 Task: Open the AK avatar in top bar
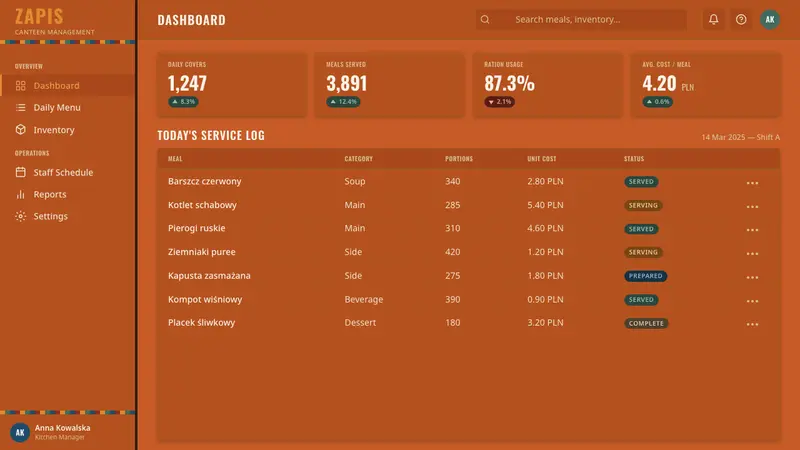770,19
